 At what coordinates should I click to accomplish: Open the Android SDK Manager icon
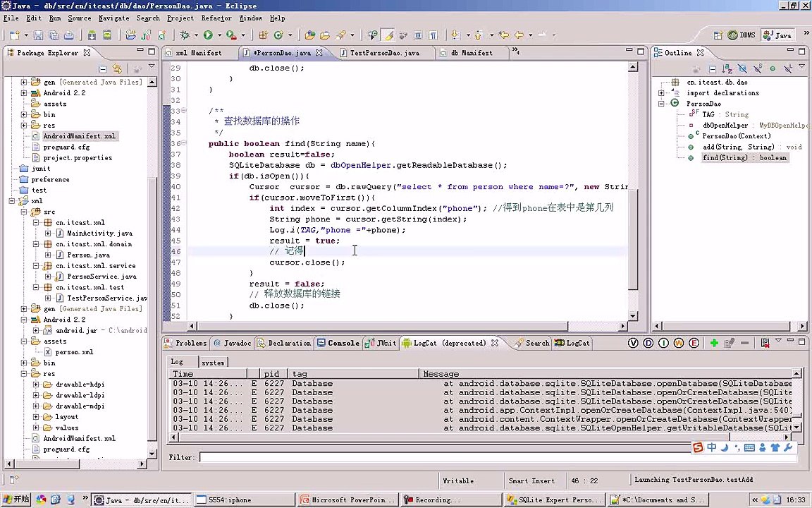(92, 35)
